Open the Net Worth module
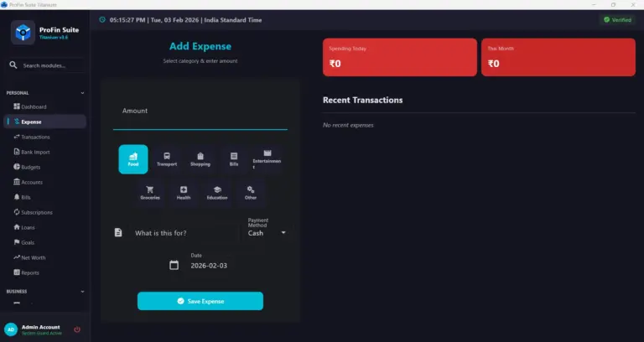 tap(44, 257)
